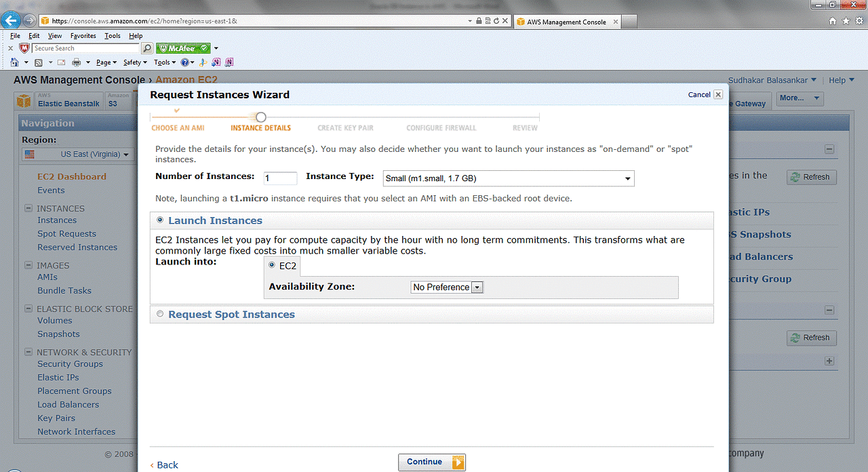The width and height of the screenshot is (868, 472).
Task: Click the Secure Search input box
Action: [x=85, y=48]
